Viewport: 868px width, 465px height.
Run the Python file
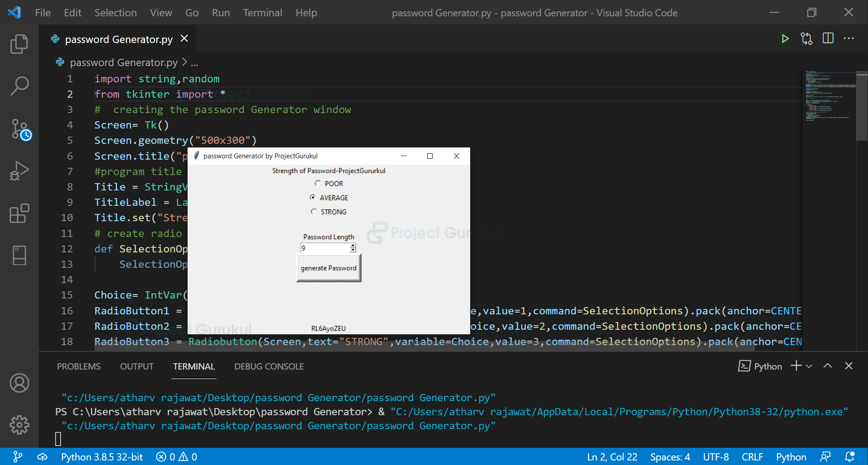[x=785, y=39]
